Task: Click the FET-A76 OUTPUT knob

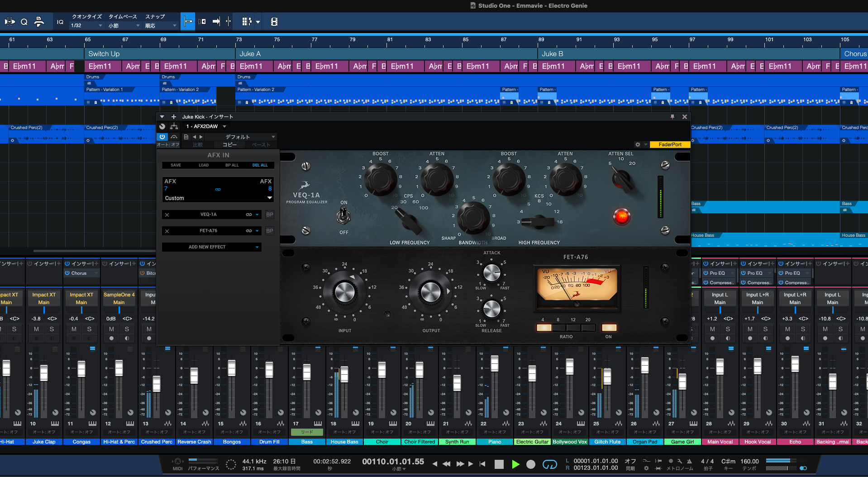Action: (431, 292)
